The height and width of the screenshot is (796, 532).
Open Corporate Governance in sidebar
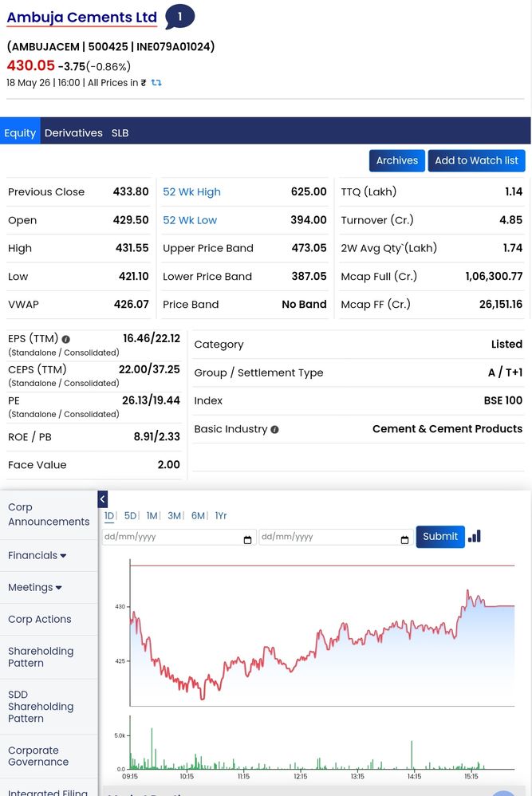coord(38,756)
